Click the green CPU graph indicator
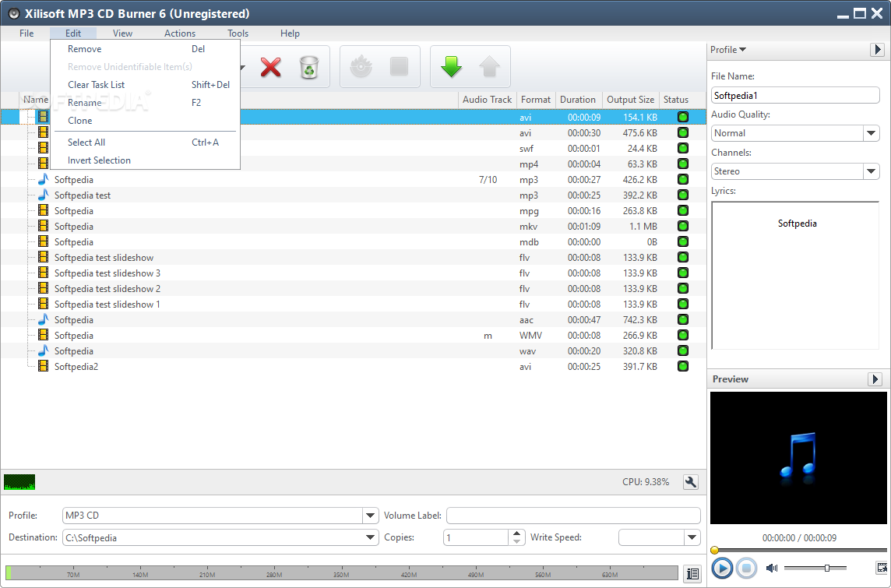891x588 pixels. click(19, 482)
